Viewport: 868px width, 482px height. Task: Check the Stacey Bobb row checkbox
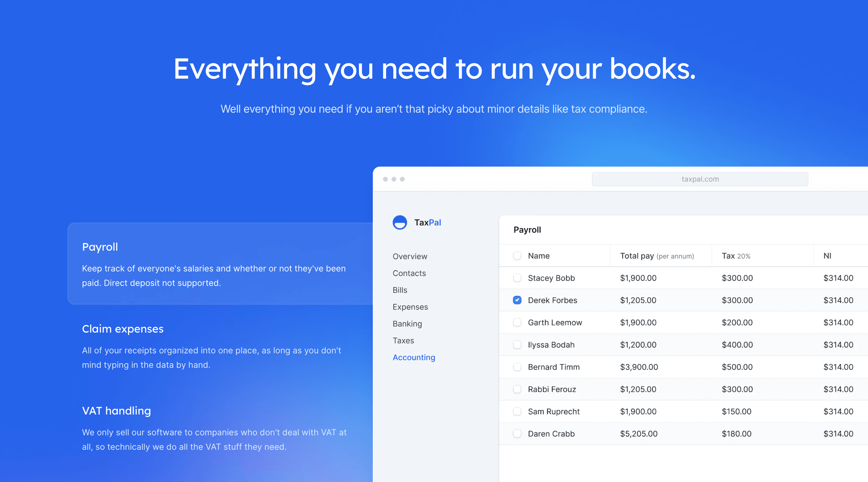pyautogui.click(x=517, y=278)
